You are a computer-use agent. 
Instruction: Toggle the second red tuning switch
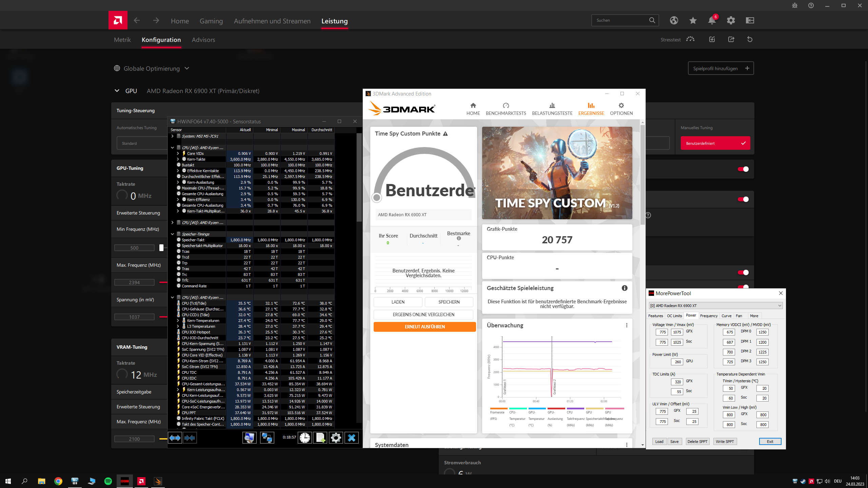743,199
